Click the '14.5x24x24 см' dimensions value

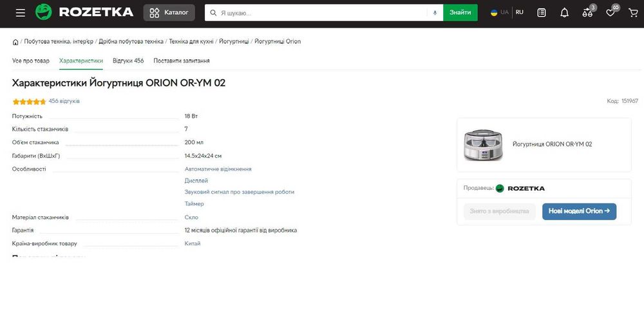204,156
